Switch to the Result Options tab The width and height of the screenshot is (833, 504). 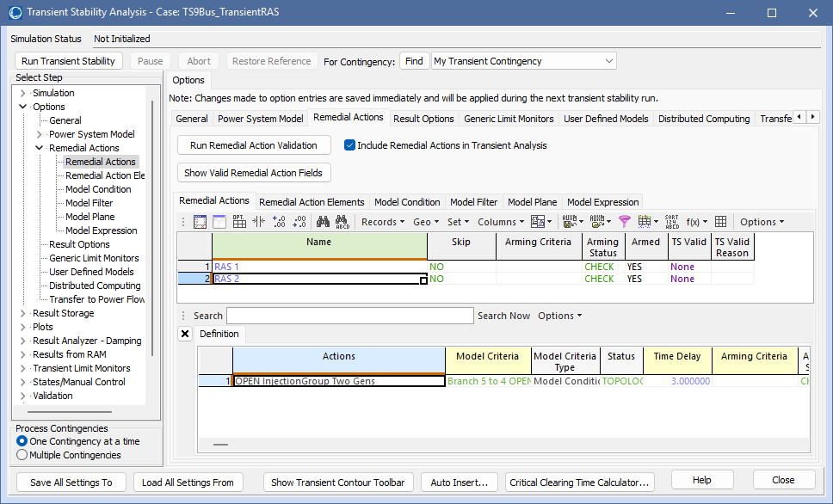pyautogui.click(x=423, y=119)
